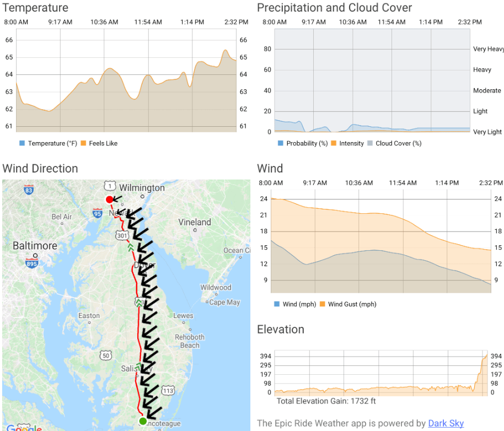Toggle the Wind Gust (mph) legend entry
Image resolution: width=504 pixels, height=431 pixels.
tap(352, 304)
